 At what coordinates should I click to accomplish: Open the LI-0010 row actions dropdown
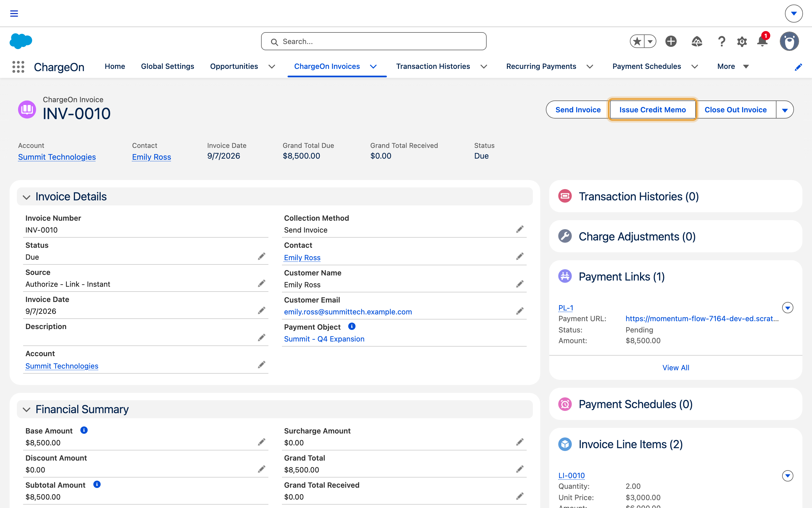(787, 476)
